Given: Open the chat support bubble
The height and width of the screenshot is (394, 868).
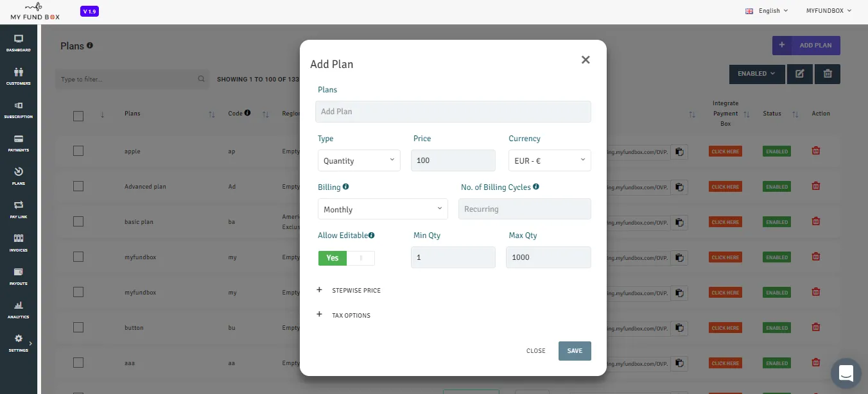Looking at the screenshot, I should coord(846,373).
